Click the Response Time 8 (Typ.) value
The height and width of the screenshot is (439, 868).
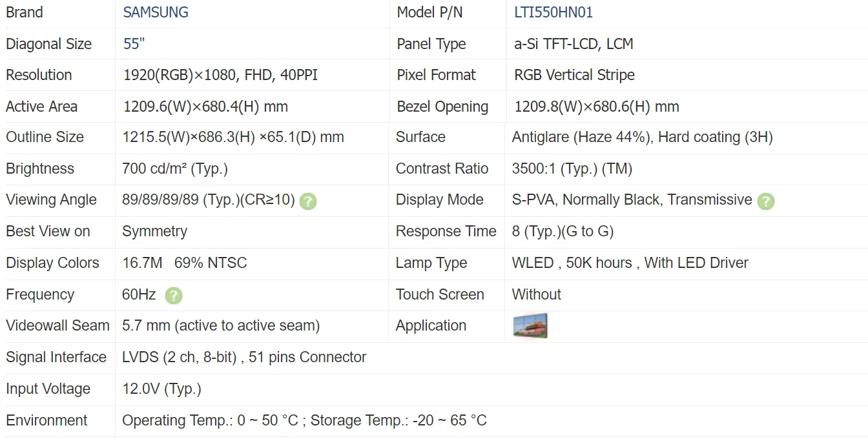point(563,231)
